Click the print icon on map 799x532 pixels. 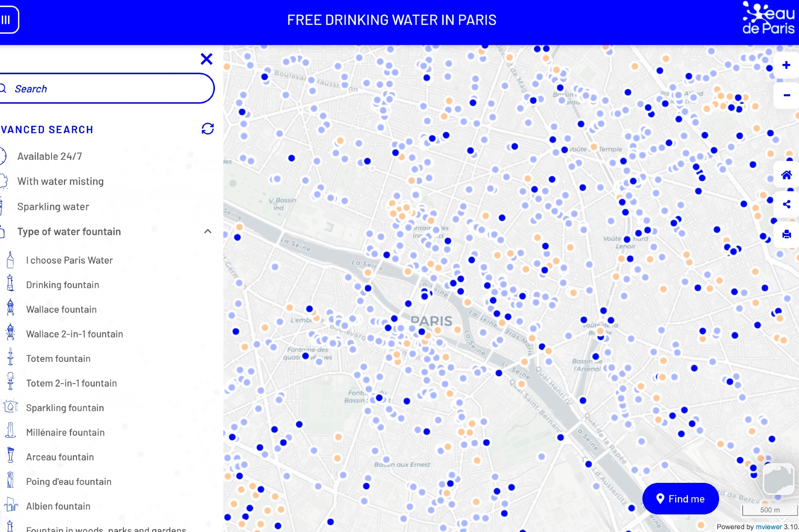coord(786,234)
